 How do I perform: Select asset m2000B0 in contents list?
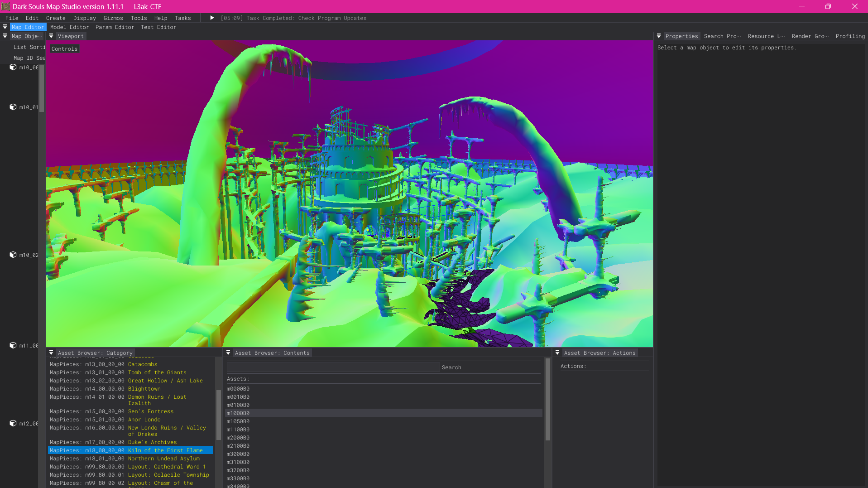click(x=384, y=438)
